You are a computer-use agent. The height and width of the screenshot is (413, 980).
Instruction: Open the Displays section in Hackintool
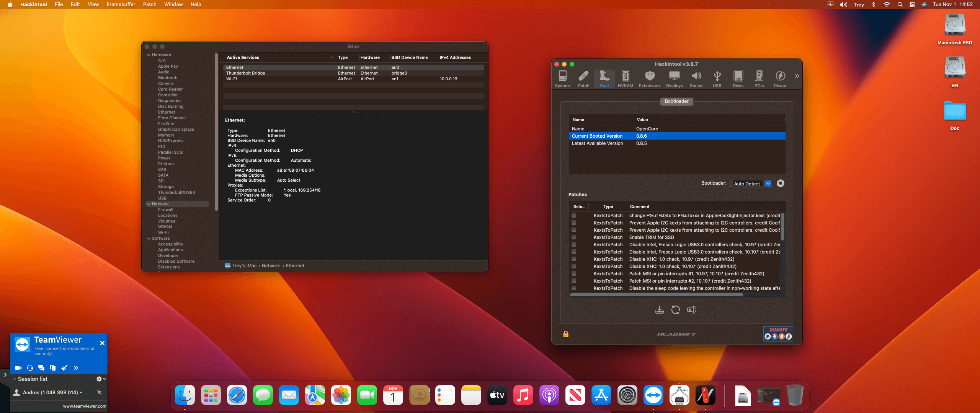674,79
